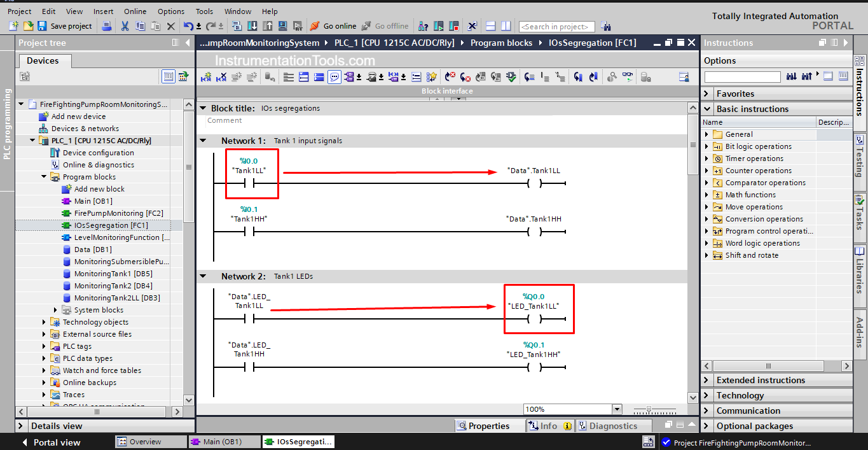Expand the Technology objects tree node
Image resolution: width=868 pixels, height=450 pixels.
(x=44, y=322)
